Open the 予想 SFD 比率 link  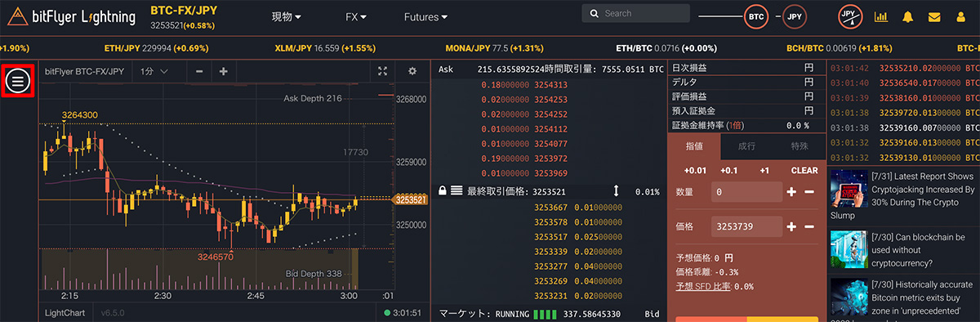[x=704, y=287]
